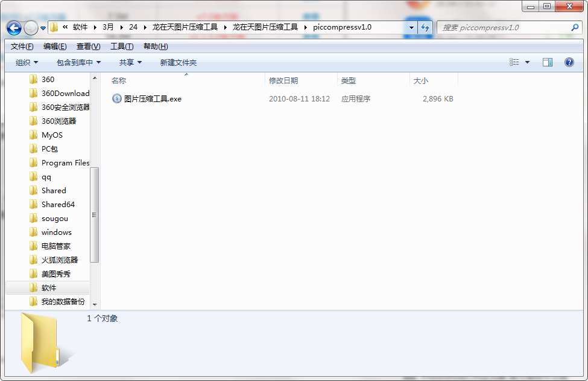Select the 软件 folder in sidebar

coord(48,287)
